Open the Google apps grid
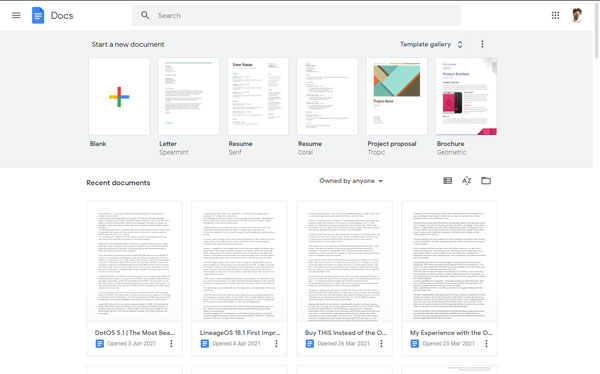 (x=555, y=15)
